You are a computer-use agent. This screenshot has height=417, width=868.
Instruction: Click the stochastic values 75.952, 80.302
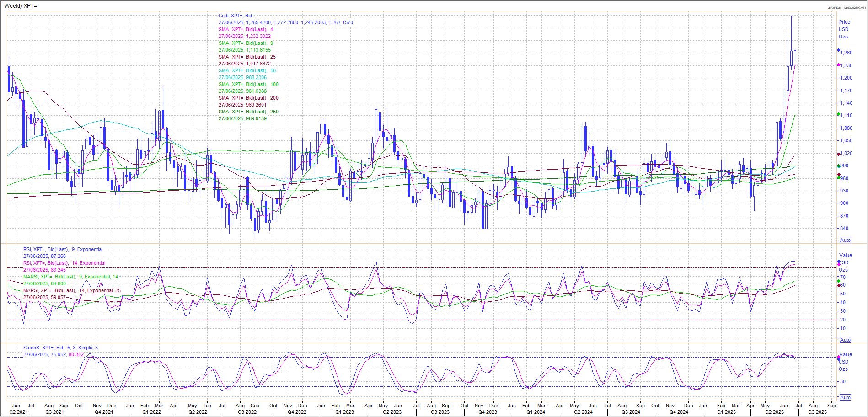(68, 354)
